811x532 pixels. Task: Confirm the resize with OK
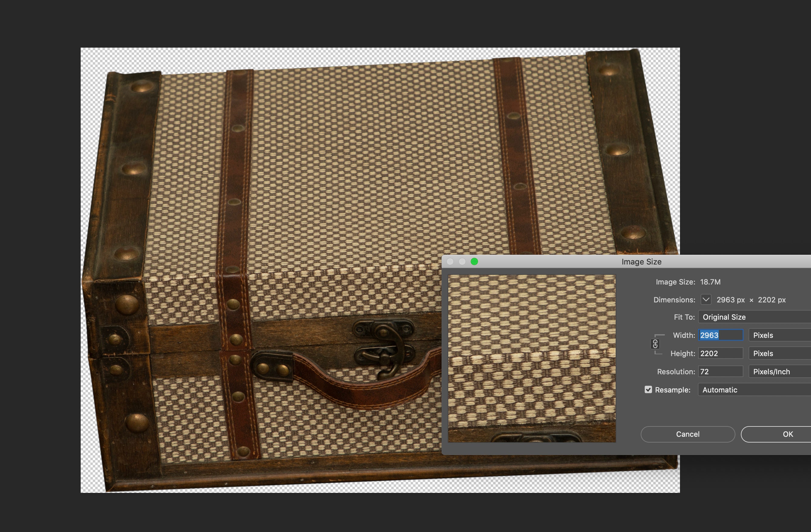pyautogui.click(x=787, y=434)
